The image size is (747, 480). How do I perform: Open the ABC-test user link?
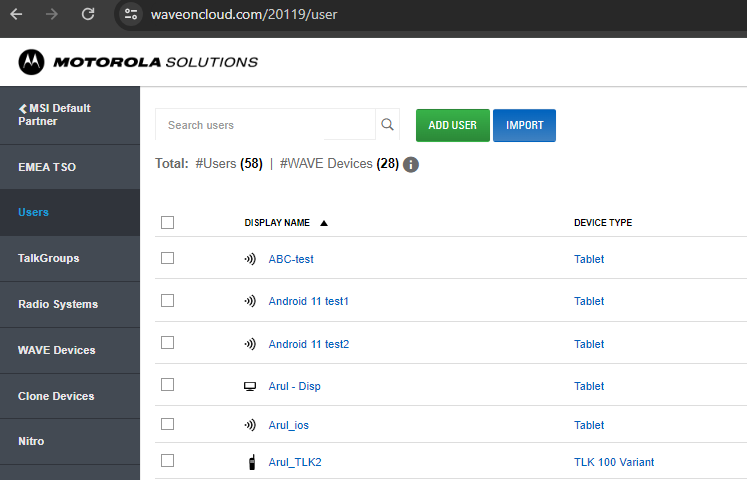[x=291, y=259]
